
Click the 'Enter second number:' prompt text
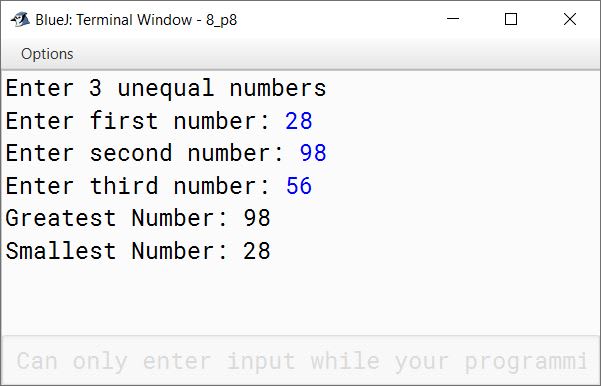click(x=145, y=153)
